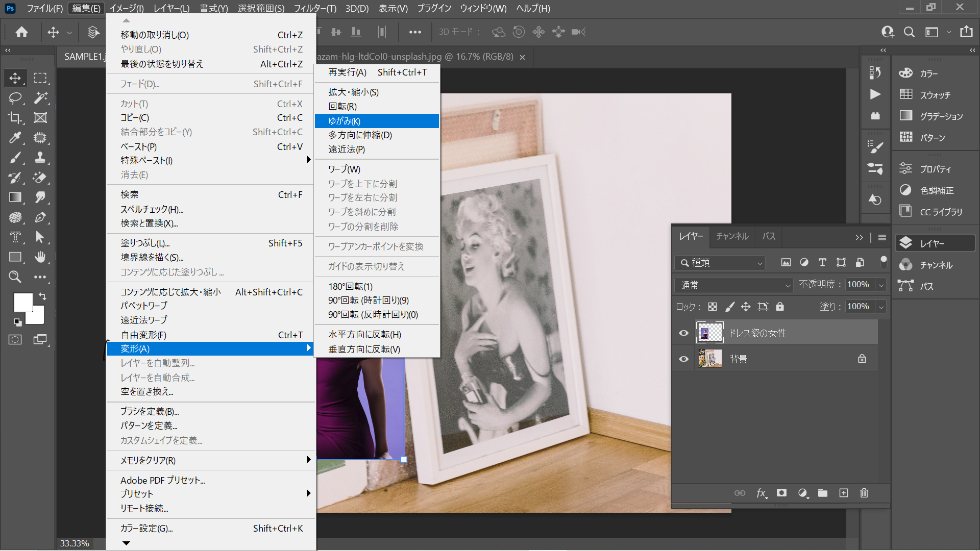Open the パターン panel button

coord(935,138)
